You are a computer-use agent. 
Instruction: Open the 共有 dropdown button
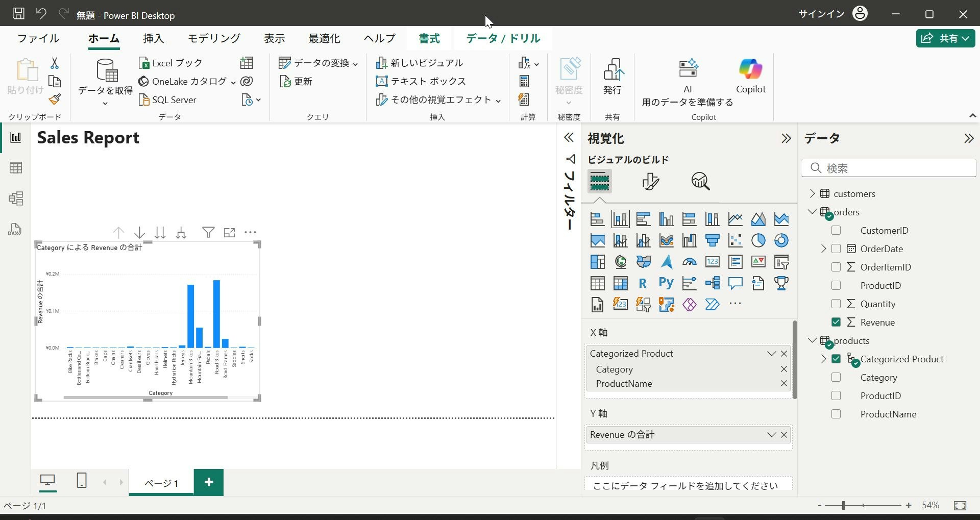coord(945,38)
